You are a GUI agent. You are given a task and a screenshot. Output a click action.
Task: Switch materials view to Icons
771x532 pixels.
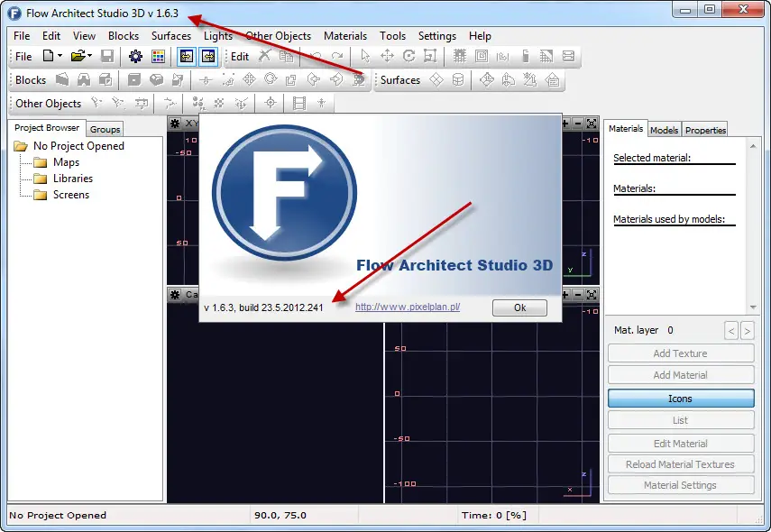[681, 399]
